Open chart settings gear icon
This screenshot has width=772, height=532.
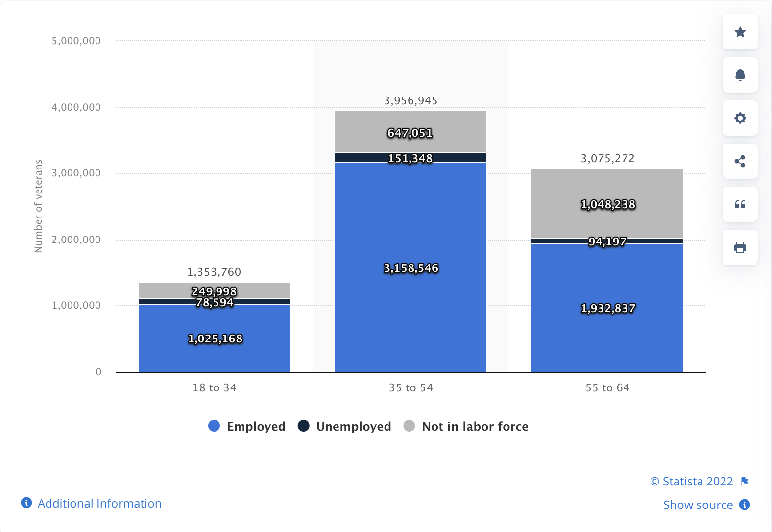740,118
